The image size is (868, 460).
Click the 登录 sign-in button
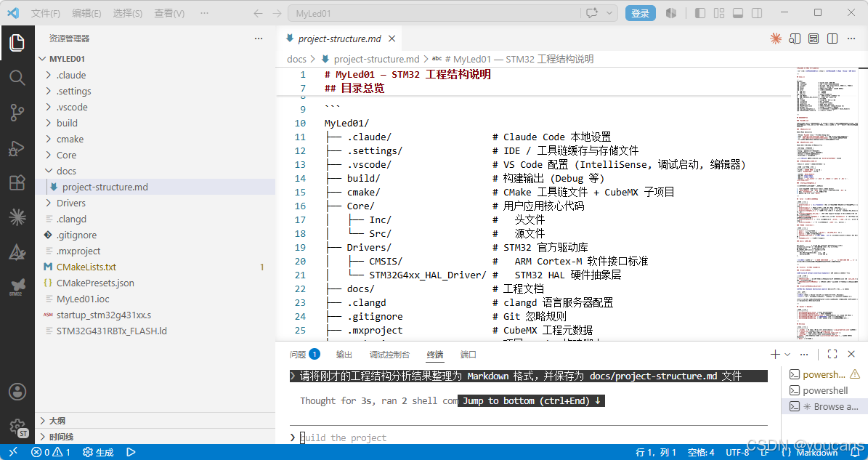641,13
